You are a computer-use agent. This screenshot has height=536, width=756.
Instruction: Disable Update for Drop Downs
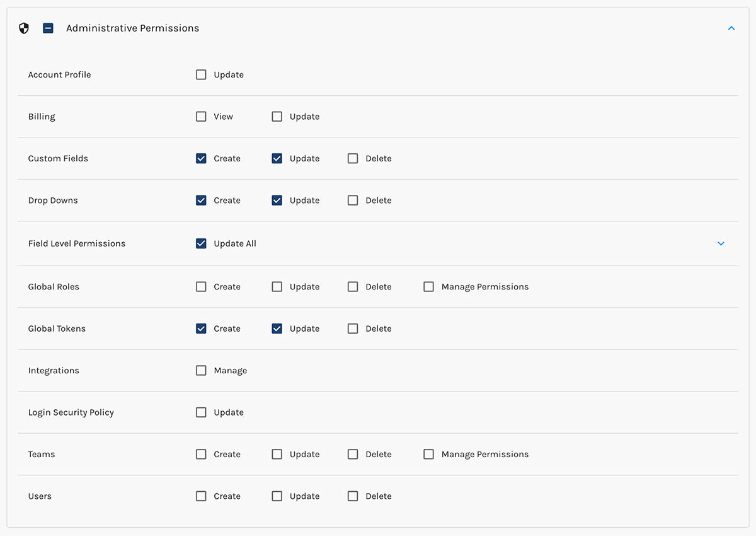[x=277, y=200]
